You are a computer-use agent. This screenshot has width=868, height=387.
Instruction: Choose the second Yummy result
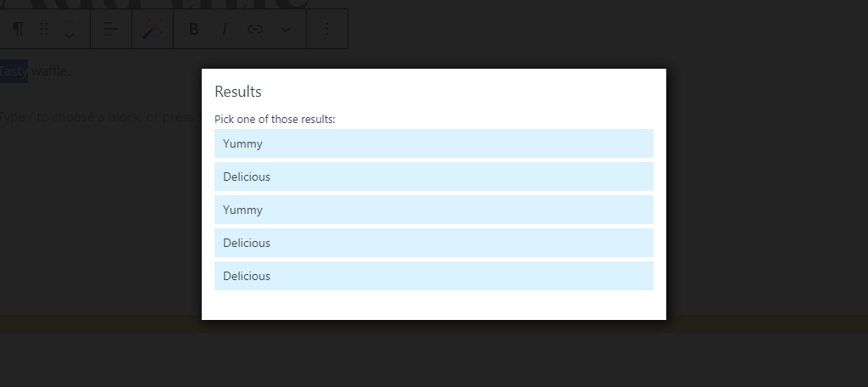434,210
